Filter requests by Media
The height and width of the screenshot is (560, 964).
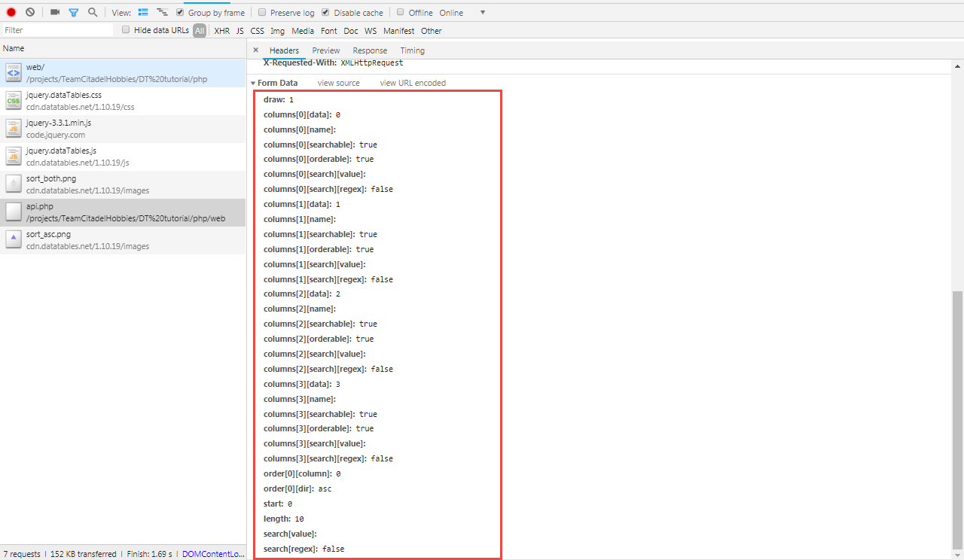coord(303,31)
